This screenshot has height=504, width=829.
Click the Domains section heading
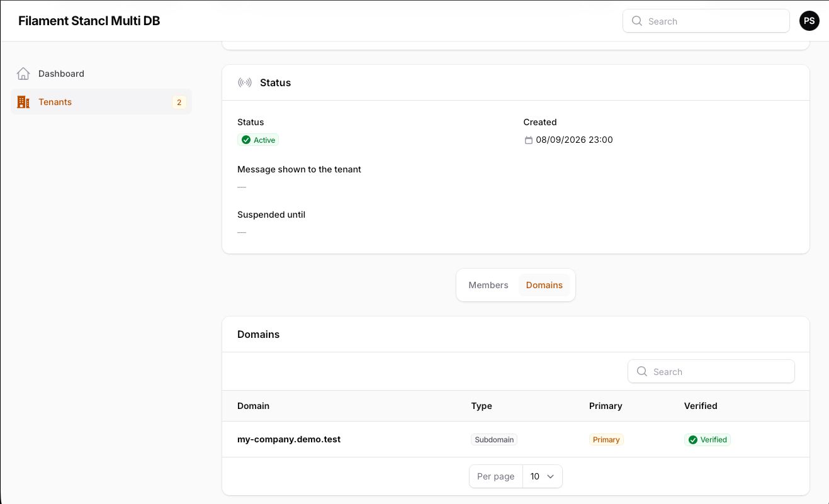pyautogui.click(x=258, y=334)
